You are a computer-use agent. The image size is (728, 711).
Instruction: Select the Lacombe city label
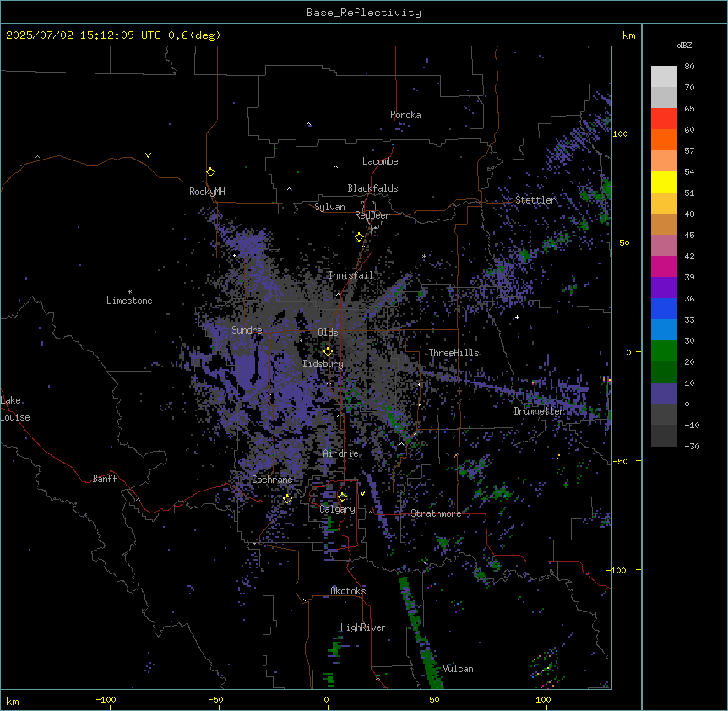[x=380, y=161]
